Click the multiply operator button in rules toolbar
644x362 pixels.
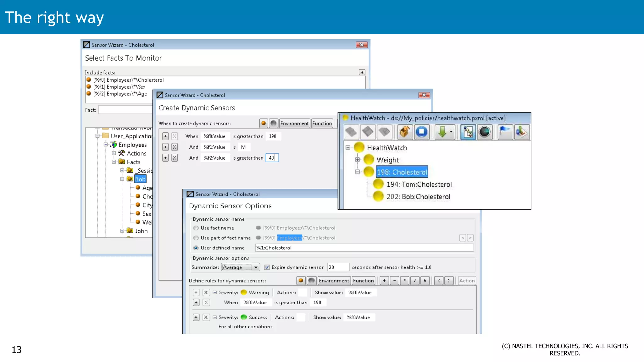pyautogui.click(x=404, y=281)
